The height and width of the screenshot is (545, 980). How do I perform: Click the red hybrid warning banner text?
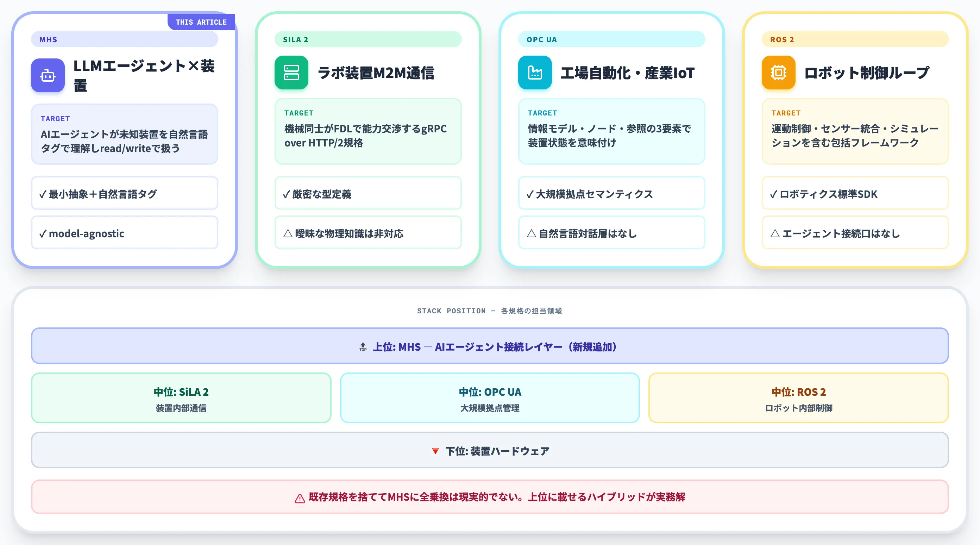[x=497, y=497]
